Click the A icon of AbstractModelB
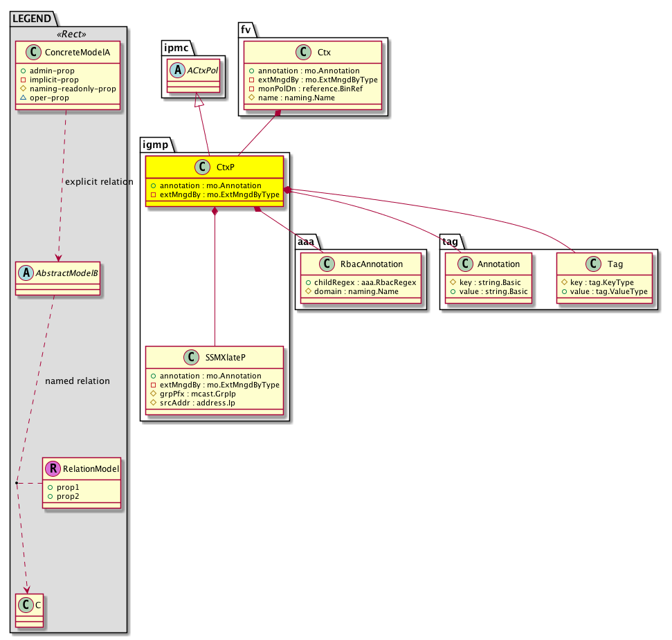Viewport: 672px width, 640px height. (x=25, y=273)
